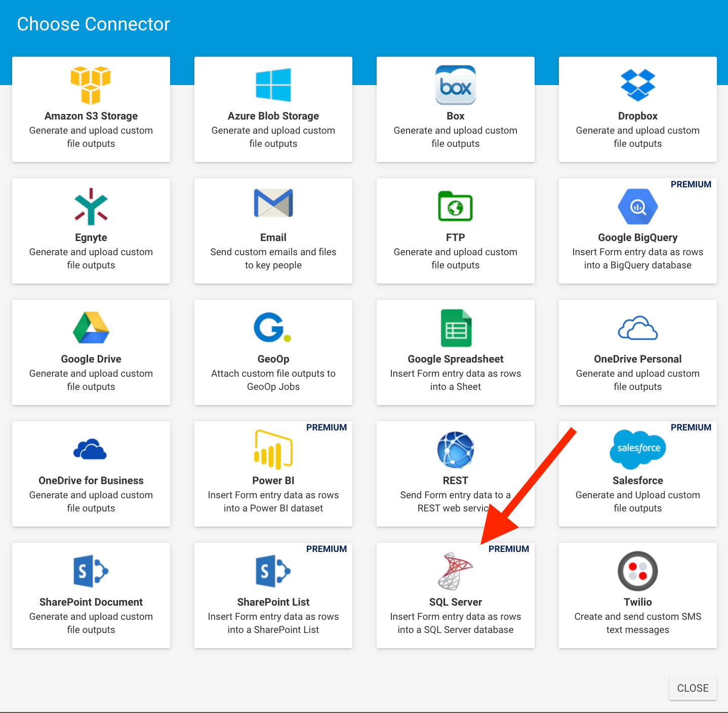Click the Google Spreadsheet green sheet icon
This screenshot has height=713, width=728.
[456, 328]
